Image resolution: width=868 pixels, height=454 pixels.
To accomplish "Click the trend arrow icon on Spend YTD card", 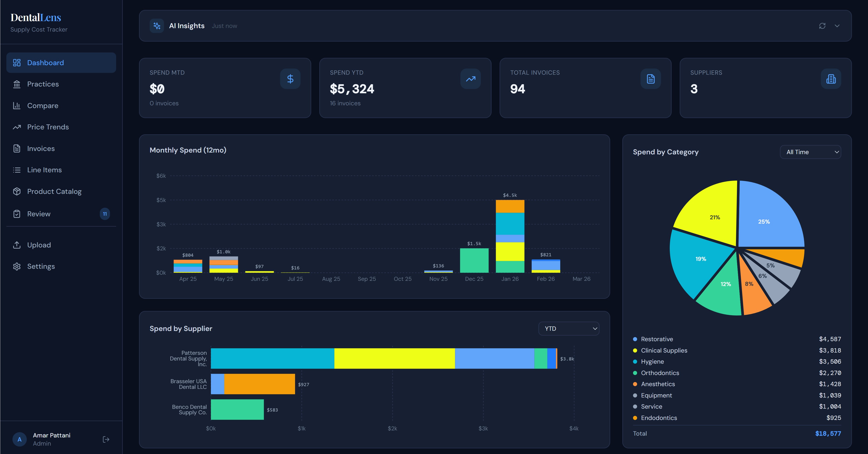I will pos(470,79).
